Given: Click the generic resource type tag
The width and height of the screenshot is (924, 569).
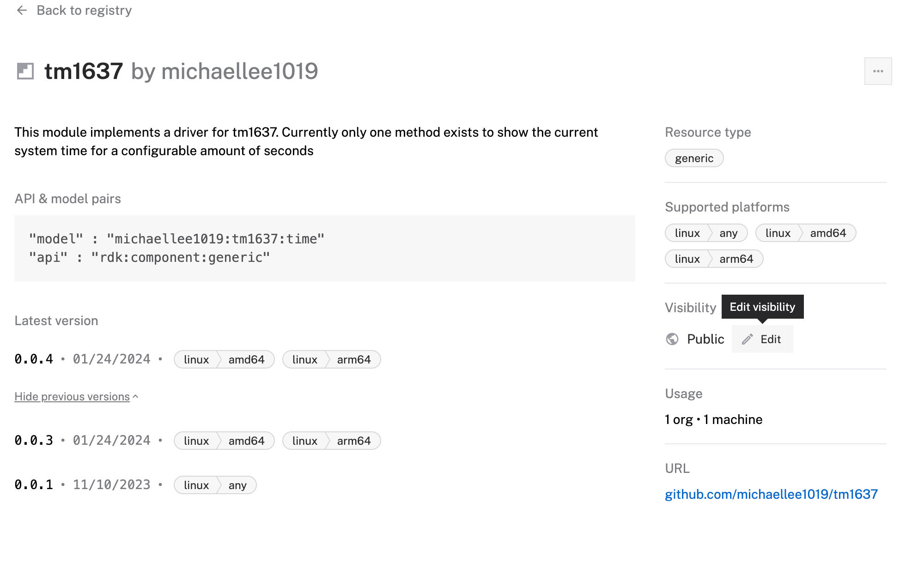Looking at the screenshot, I should pyautogui.click(x=694, y=158).
